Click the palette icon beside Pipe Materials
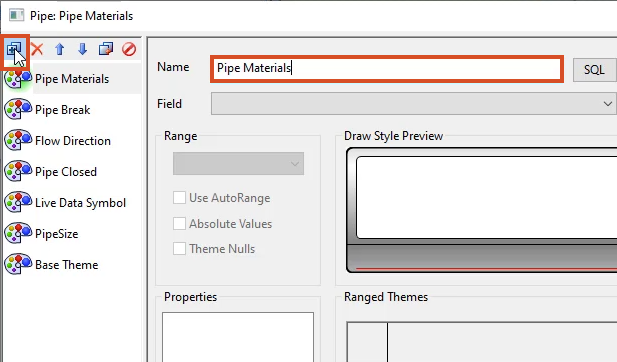 (18, 78)
